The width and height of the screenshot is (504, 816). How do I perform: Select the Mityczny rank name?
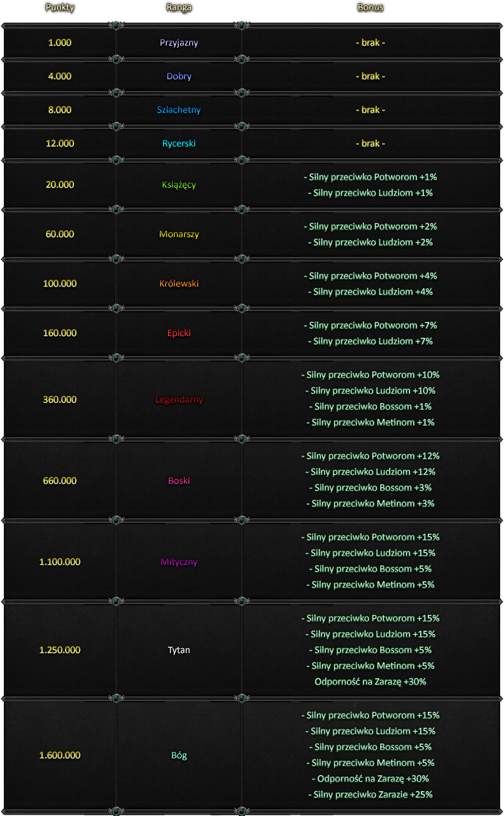179,562
